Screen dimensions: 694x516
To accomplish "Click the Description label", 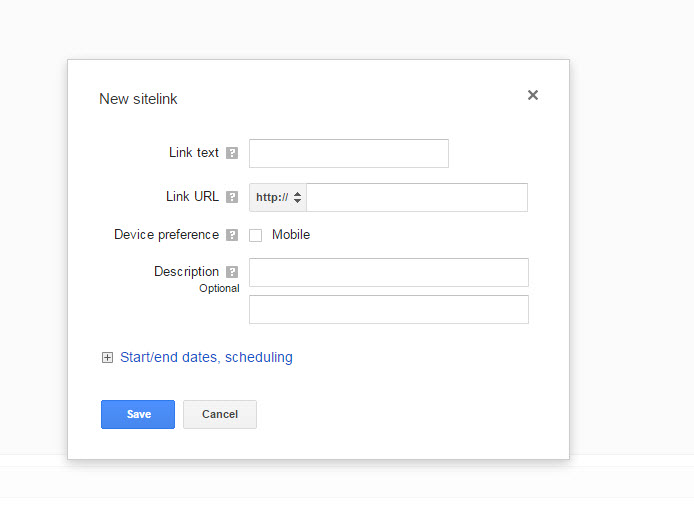I will (186, 272).
